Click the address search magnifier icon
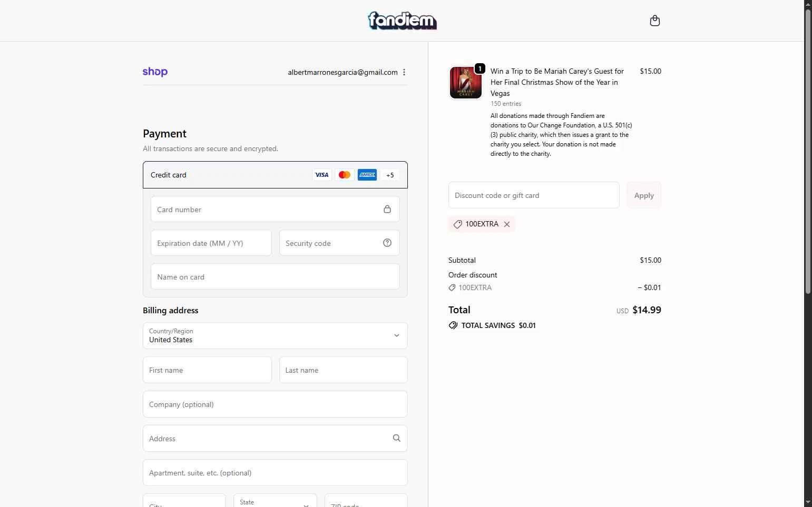Viewport: 812px width, 507px height. pyautogui.click(x=397, y=438)
